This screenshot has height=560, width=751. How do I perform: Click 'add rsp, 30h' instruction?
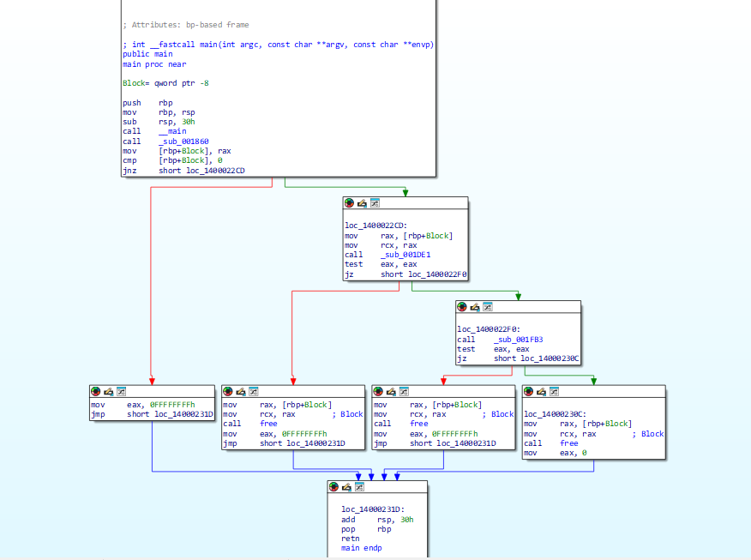pos(377,520)
